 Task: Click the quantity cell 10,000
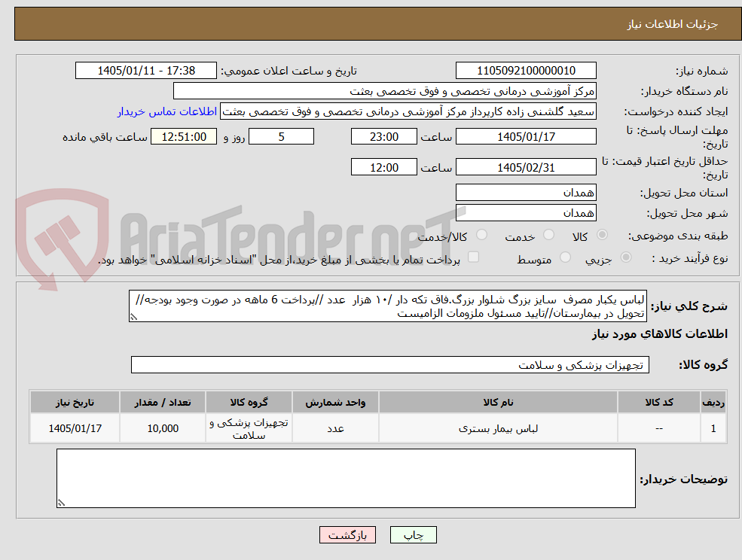pyautogui.click(x=162, y=428)
